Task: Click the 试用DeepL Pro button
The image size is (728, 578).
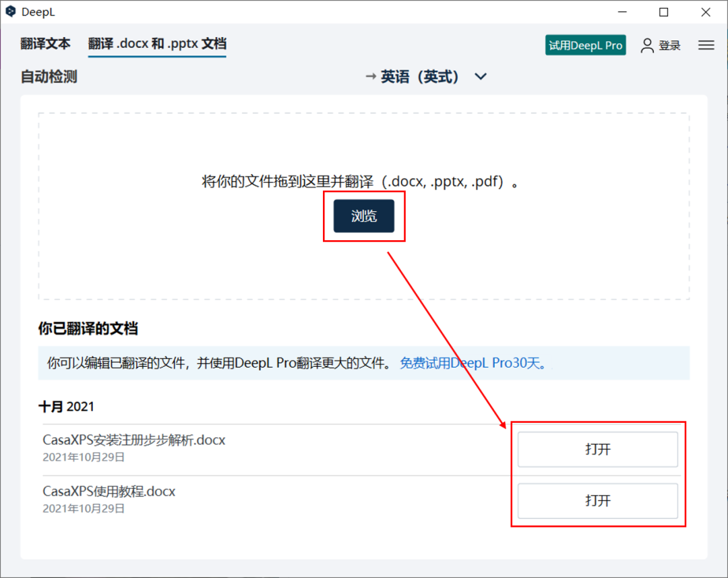Action: coord(585,45)
